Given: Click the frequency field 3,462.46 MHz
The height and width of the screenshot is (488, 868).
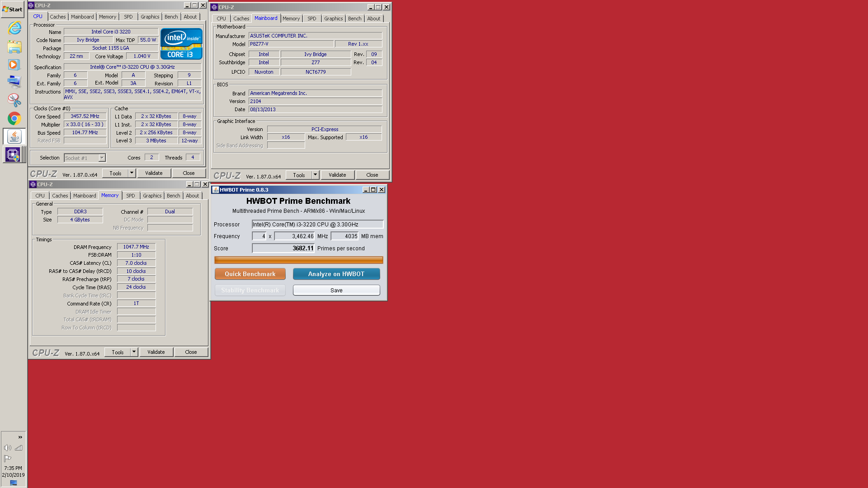Looking at the screenshot, I should pos(294,236).
